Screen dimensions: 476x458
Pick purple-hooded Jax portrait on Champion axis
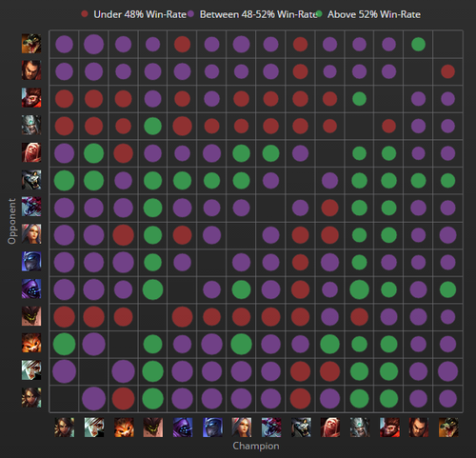pyautogui.click(x=183, y=428)
